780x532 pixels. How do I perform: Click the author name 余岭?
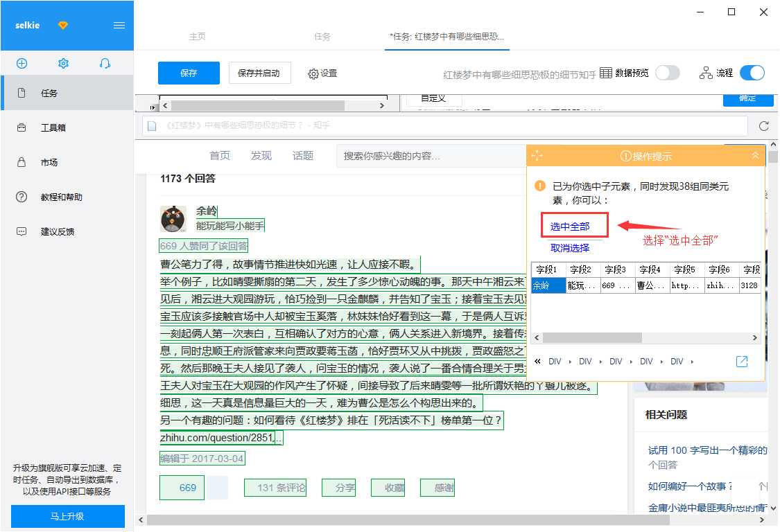click(207, 211)
